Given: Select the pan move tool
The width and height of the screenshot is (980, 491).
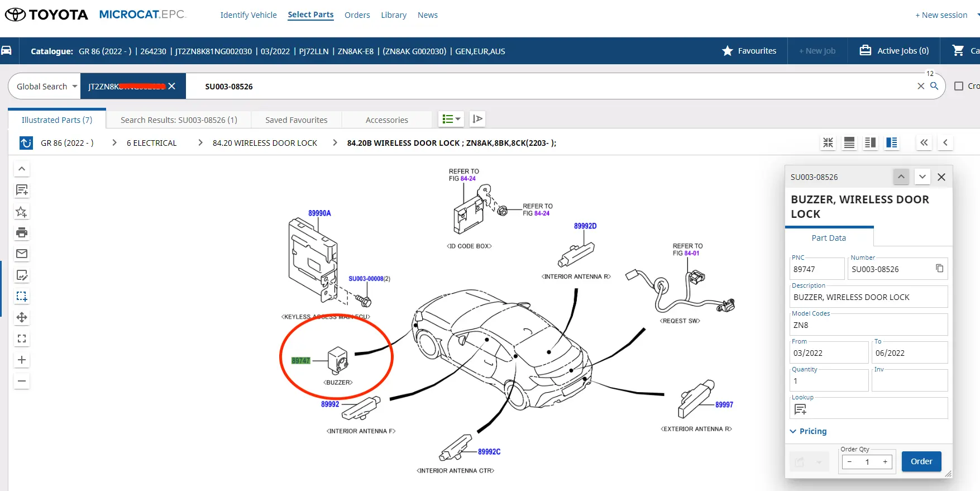Looking at the screenshot, I should [x=22, y=317].
